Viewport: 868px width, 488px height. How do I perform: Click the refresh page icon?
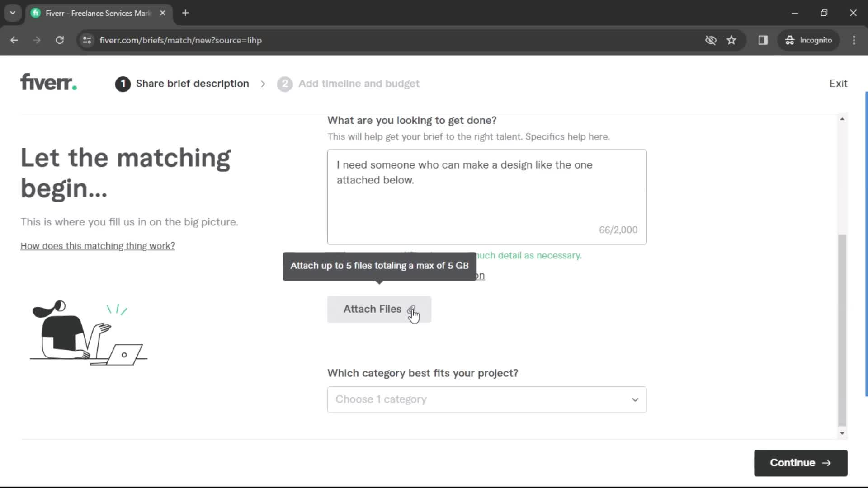click(60, 40)
